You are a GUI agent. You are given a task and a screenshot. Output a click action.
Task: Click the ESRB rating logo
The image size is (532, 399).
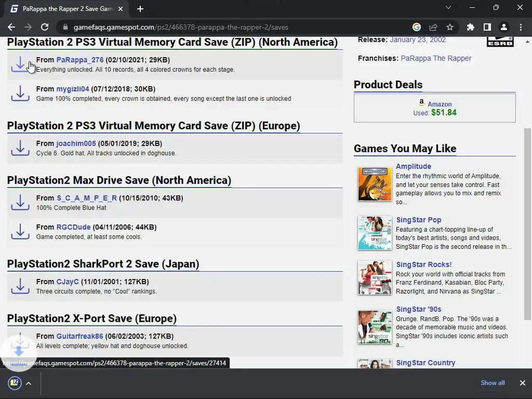coord(500,42)
